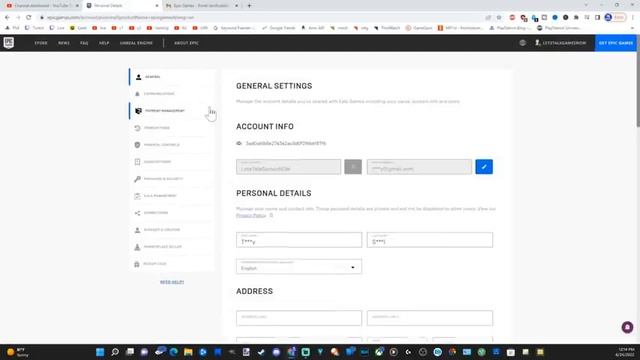The height and width of the screenshot is (360, 640).
Task: Open Communications settings in sidebar
Action: pos(172,93)
